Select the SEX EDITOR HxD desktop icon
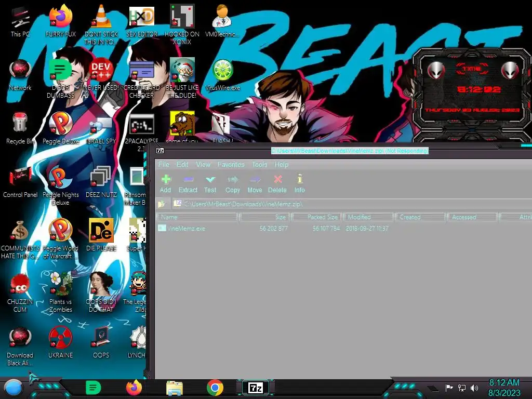The height and width of the screenshot is (399, 532). 142,21
